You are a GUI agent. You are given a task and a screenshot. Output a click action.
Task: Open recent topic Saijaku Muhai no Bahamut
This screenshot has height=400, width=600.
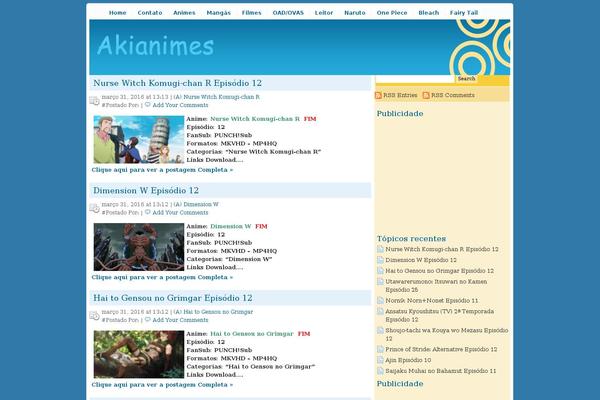pos(441,371)
